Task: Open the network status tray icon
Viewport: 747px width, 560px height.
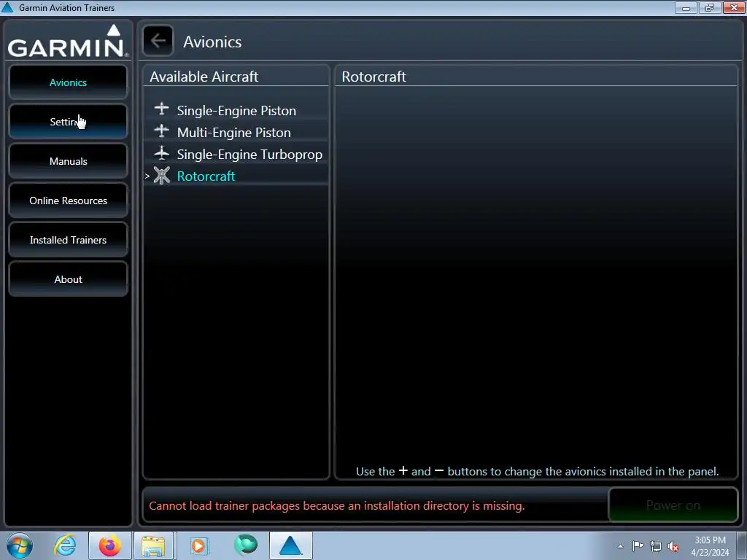Action: tap(656, 546)
